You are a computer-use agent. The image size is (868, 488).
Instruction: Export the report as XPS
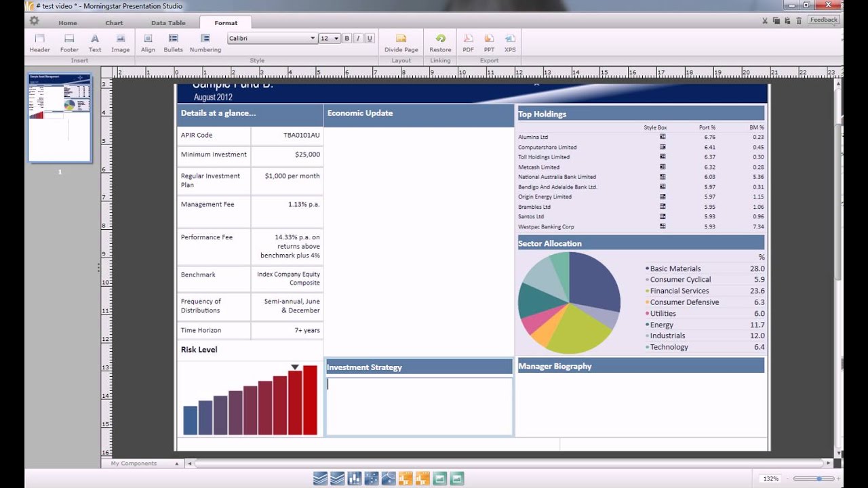click(510, 43)
